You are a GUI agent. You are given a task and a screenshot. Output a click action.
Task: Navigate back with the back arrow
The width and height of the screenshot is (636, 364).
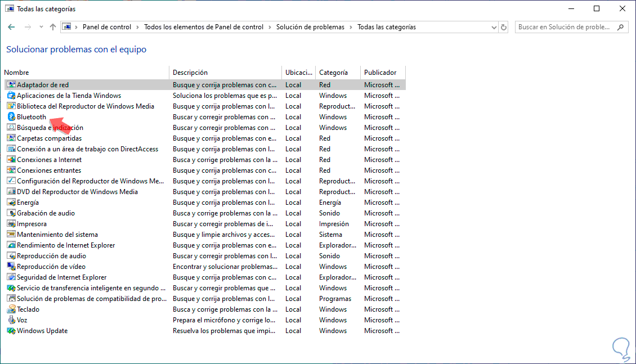tap(11, 27)
